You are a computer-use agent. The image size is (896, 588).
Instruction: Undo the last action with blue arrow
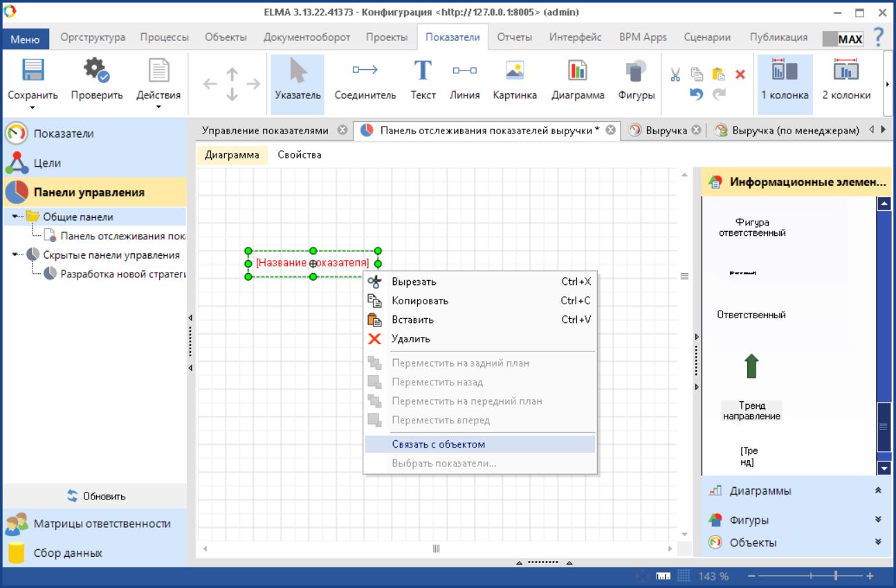697,95
